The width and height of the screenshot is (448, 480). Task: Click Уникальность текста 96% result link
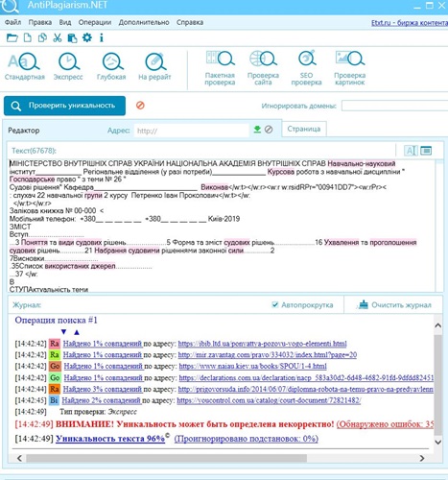pyautogui.click(x=110, y=439)
